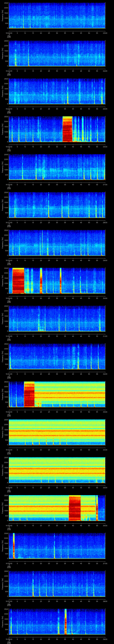This screenshot has height=644, width=114.
Task: Select the 33:00 end time label
Action: pos(105,412)
